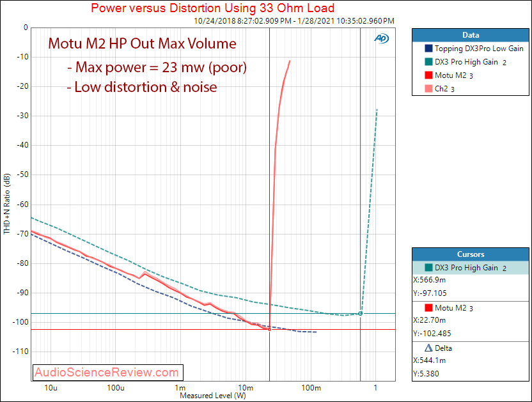Viewport: 532px width, 402px height.
Task: Click the '100u' x-axis tick label
Action: click(x=116, y=388)
